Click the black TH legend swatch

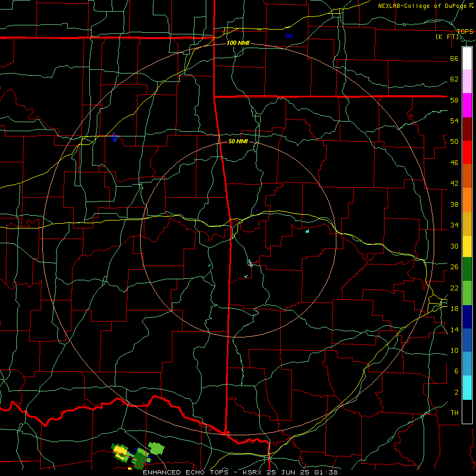(x=467, y=411)
